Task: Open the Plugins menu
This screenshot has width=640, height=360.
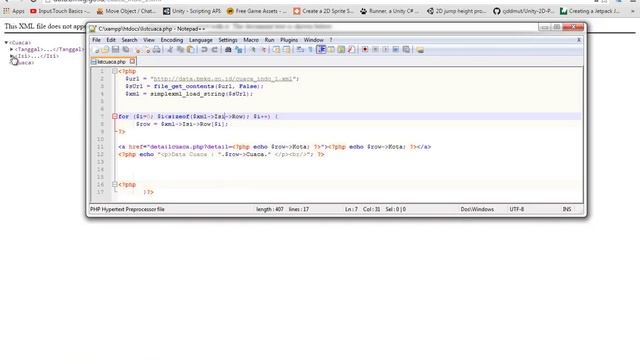Action: pyautogui.click(x=289, y=40)
